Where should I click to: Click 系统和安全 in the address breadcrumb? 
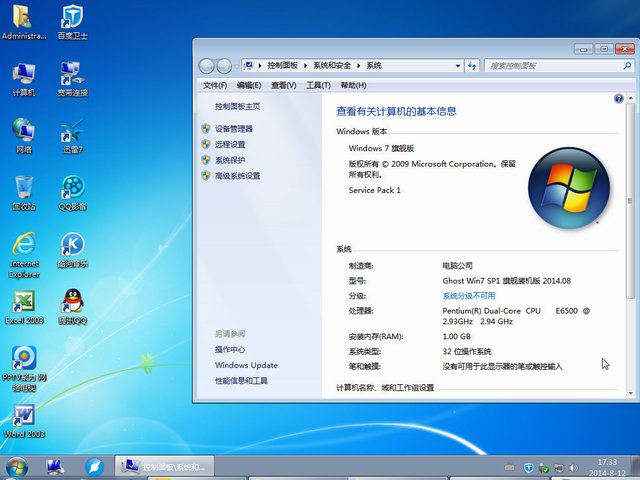pyautogui.click(x=332, y=66)
